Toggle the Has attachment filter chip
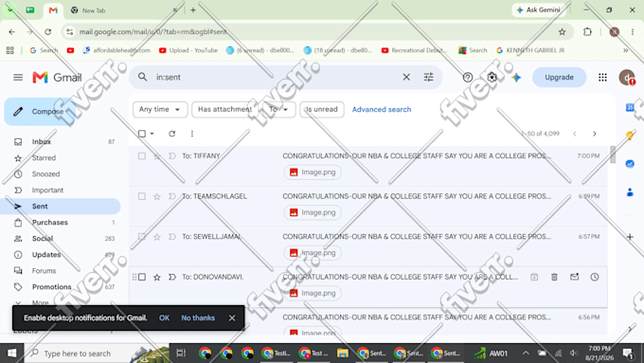The height and width of the screenshot is (363, 644). tap(224, 109)
